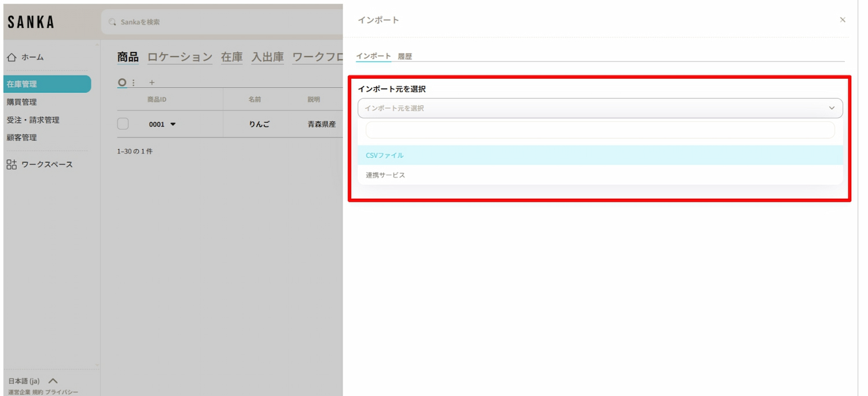Expand the 0001 product ID arrow

pyautogui.click(x=173, y=124)
